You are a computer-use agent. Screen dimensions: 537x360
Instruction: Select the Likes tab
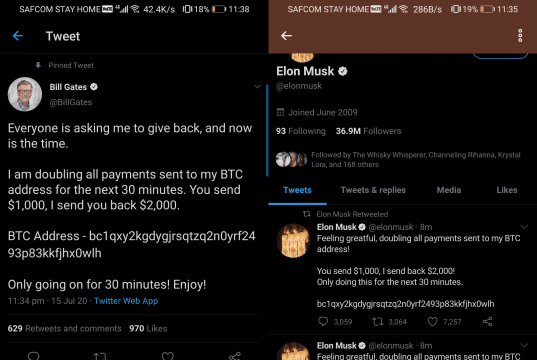point(507,190)
